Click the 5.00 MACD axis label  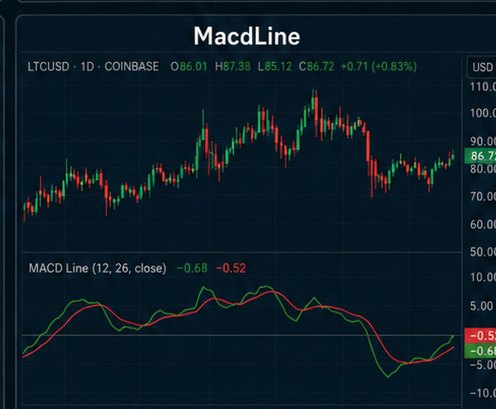coord(481,306)
